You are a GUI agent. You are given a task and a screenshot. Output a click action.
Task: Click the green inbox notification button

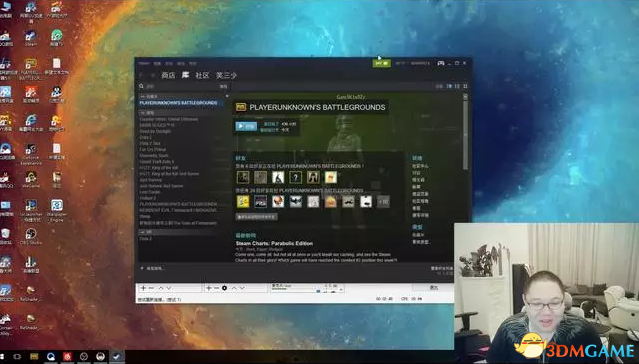click(x=381, y=63)
